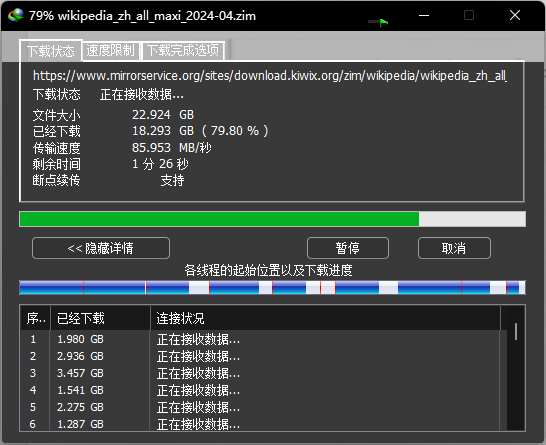Screen dimensions: 546x445
Task: Click the download URL text
Action: pyautogui.click(x=270, y=76)
